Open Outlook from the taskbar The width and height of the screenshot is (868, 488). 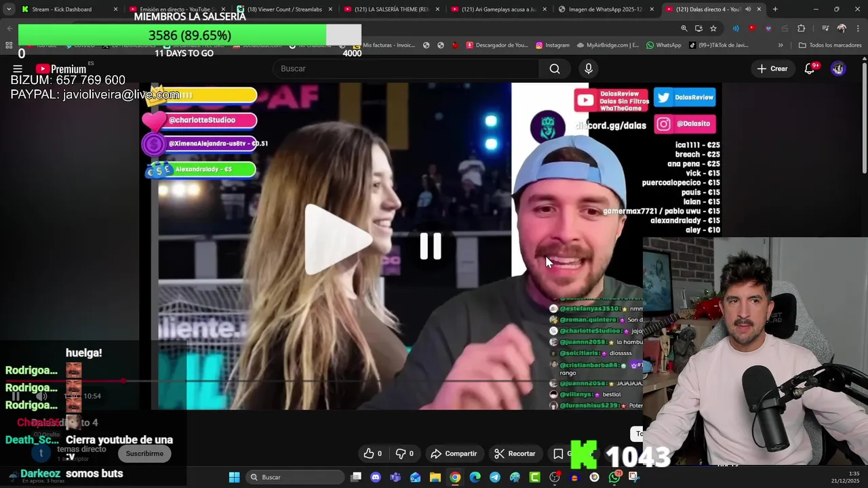[415, 477]
